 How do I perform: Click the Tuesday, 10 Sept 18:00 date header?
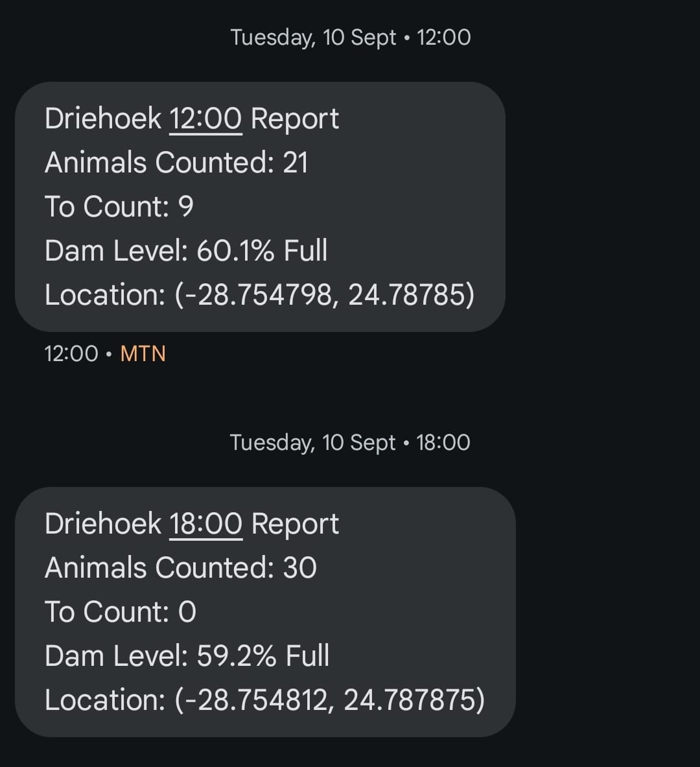click(350, 443)
